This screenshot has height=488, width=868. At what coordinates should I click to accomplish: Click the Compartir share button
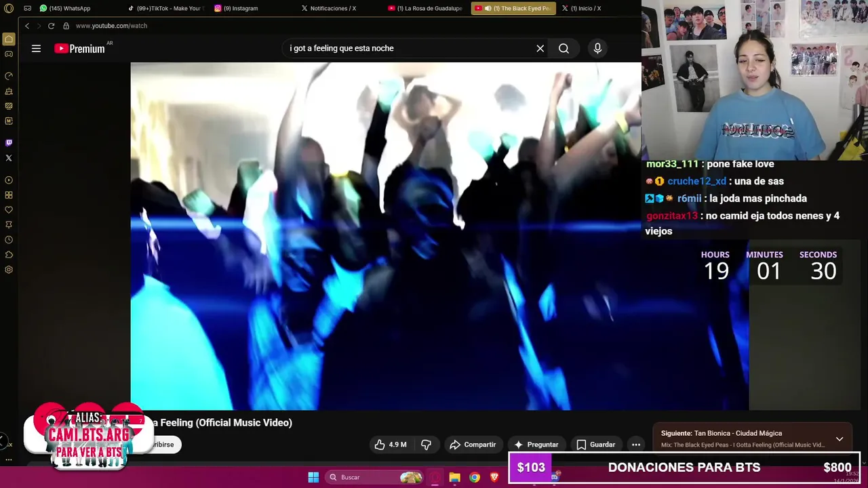[473, 445]
